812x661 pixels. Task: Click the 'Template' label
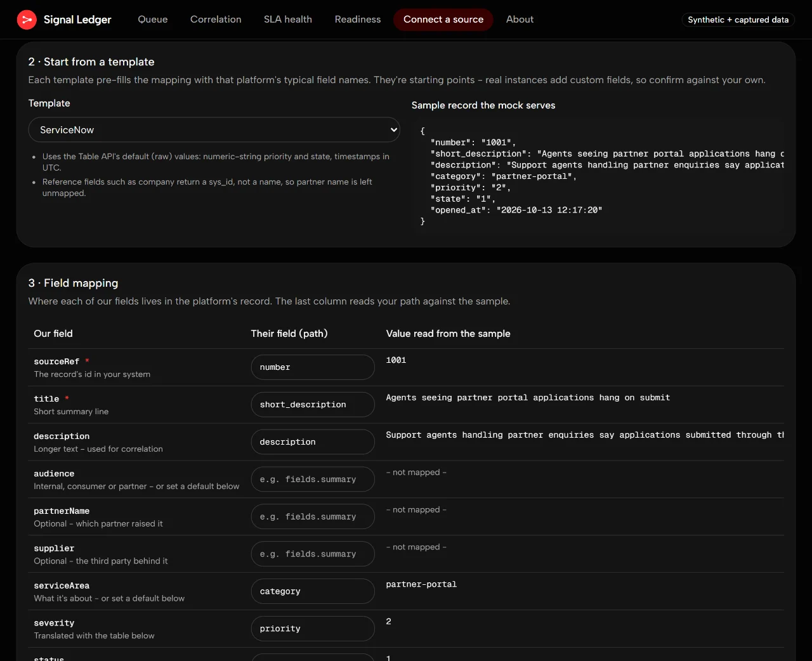coord(49,103)
